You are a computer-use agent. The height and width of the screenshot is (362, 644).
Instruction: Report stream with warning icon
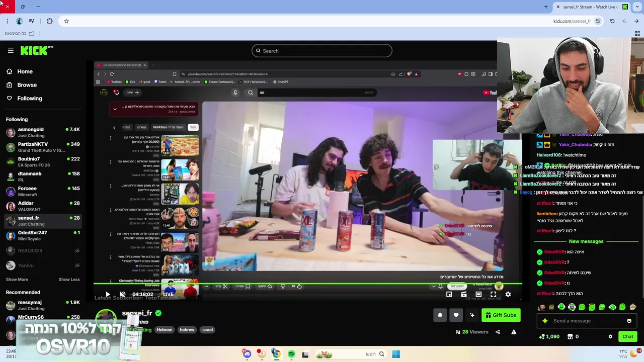514,332
